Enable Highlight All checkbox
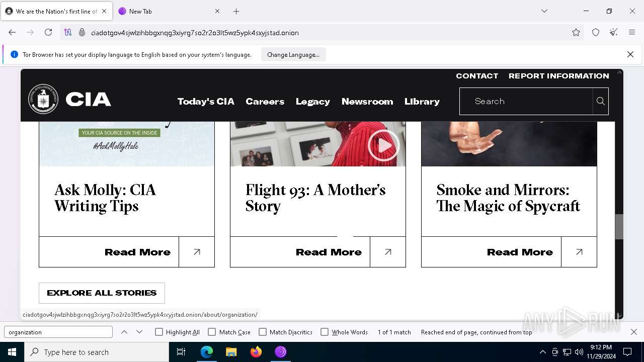Screen dimensions: 644x362 tap(159, 332)
